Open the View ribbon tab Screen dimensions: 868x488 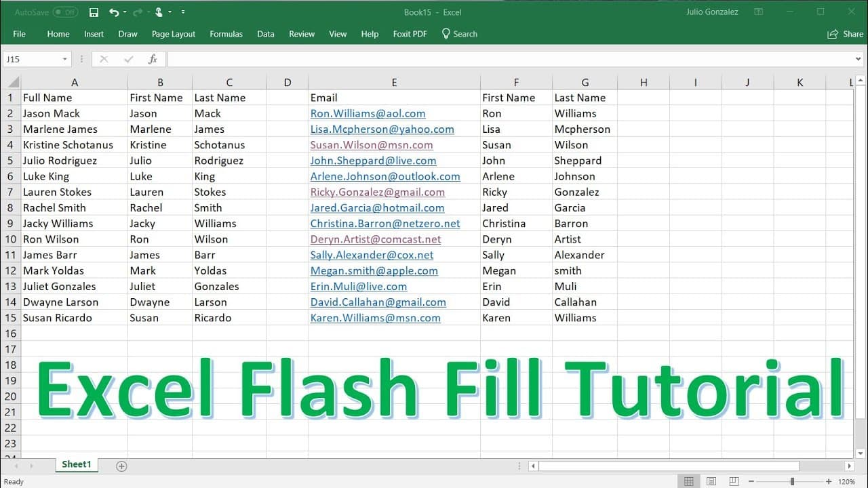338,34
